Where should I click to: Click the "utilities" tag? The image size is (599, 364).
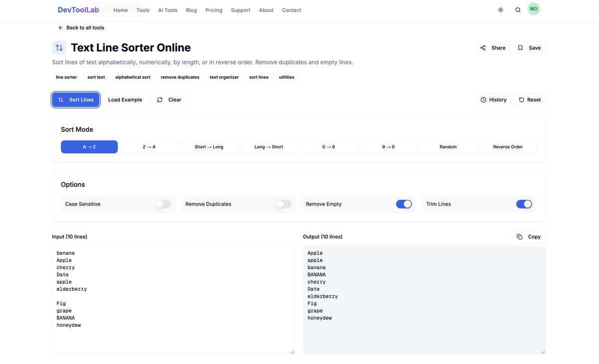coord(287,77)
